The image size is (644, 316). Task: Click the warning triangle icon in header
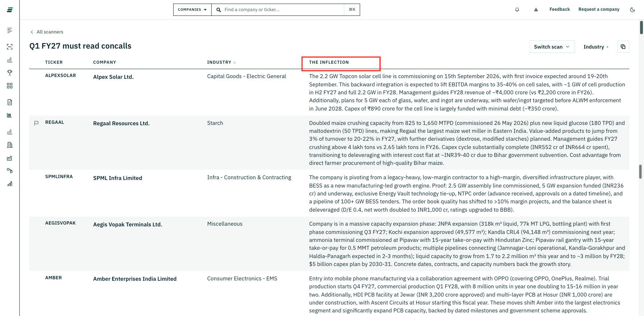click(x=536, y=10)
